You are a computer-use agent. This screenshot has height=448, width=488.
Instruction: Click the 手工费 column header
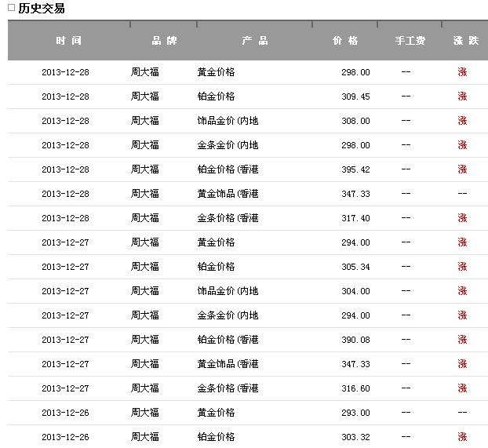click(410, 41)
